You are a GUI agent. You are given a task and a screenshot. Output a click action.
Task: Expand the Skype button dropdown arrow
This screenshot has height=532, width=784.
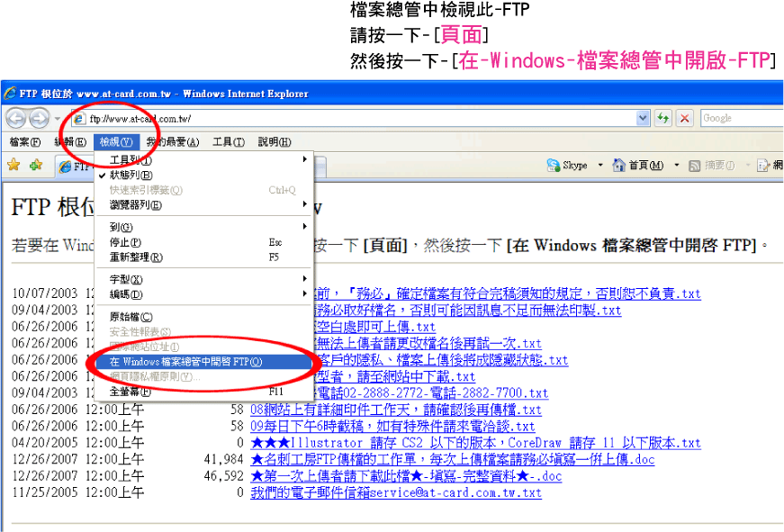[x=600, y=165]
